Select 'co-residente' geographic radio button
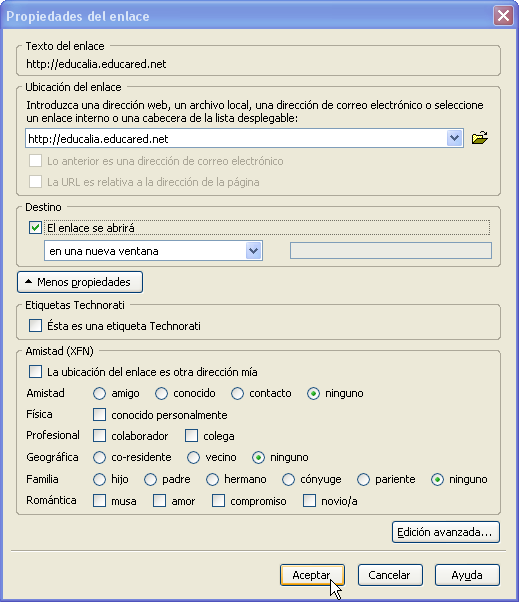 point(99,457)
